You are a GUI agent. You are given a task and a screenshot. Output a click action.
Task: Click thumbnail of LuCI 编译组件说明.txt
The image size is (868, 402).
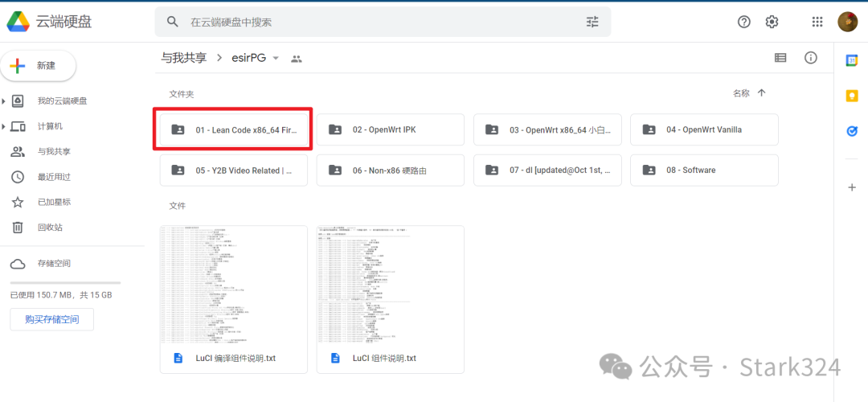[x=234, y=284]
